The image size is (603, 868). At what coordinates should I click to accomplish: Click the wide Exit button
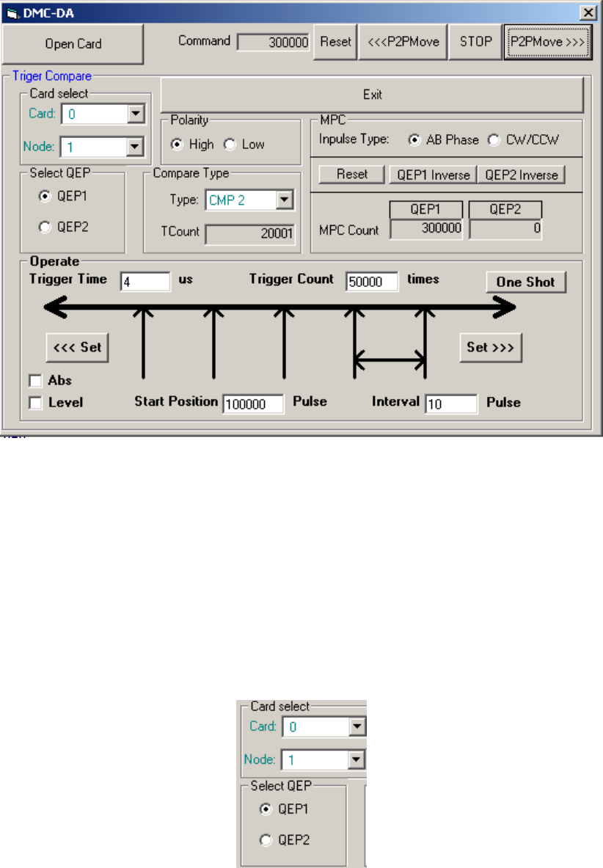point(372,95)
